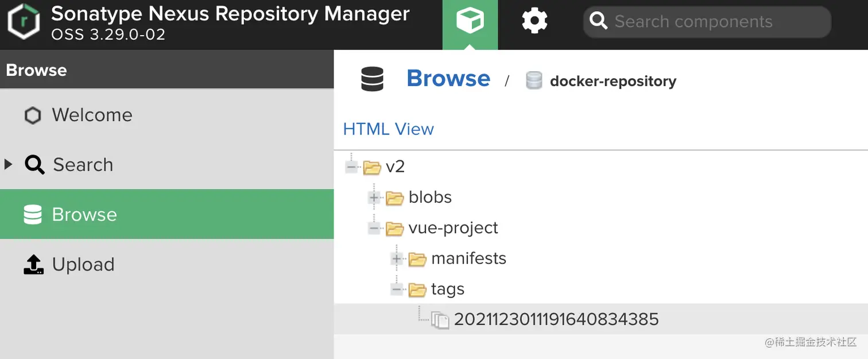Collapse the vue-project tree node
868x359 pixels.
pos(374,228)
